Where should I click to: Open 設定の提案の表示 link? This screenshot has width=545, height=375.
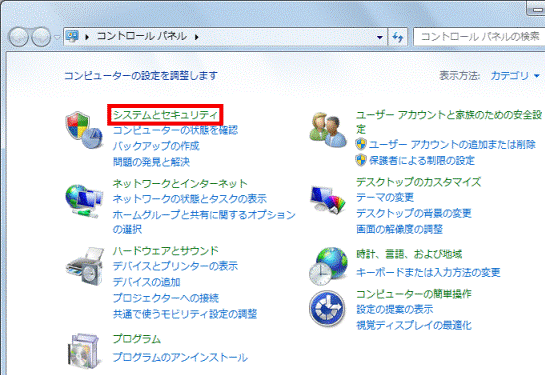pos(395,309)
